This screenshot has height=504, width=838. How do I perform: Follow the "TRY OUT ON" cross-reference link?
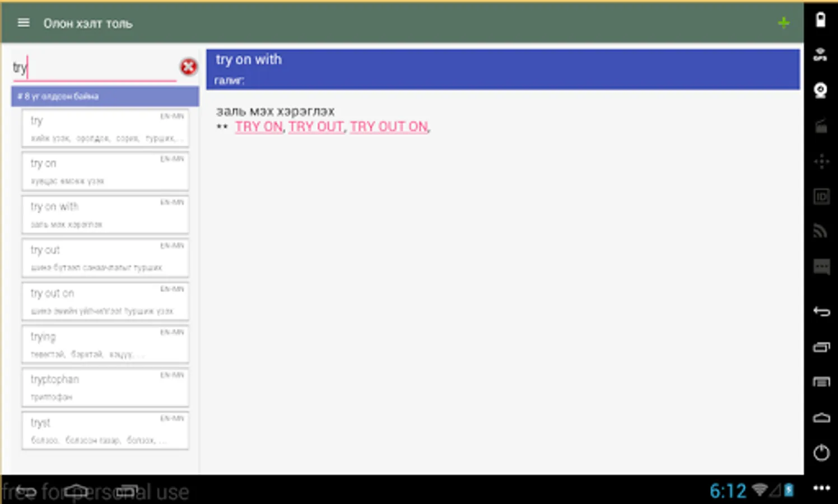(389, 127)
